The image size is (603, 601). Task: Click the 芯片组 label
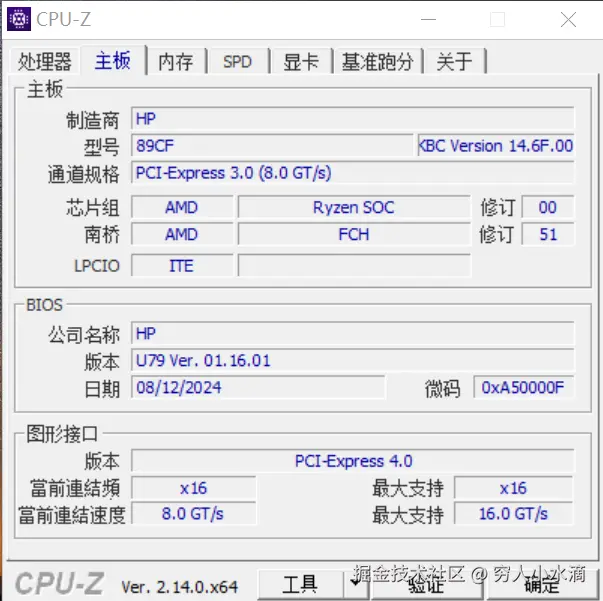(x=93, y=208)
